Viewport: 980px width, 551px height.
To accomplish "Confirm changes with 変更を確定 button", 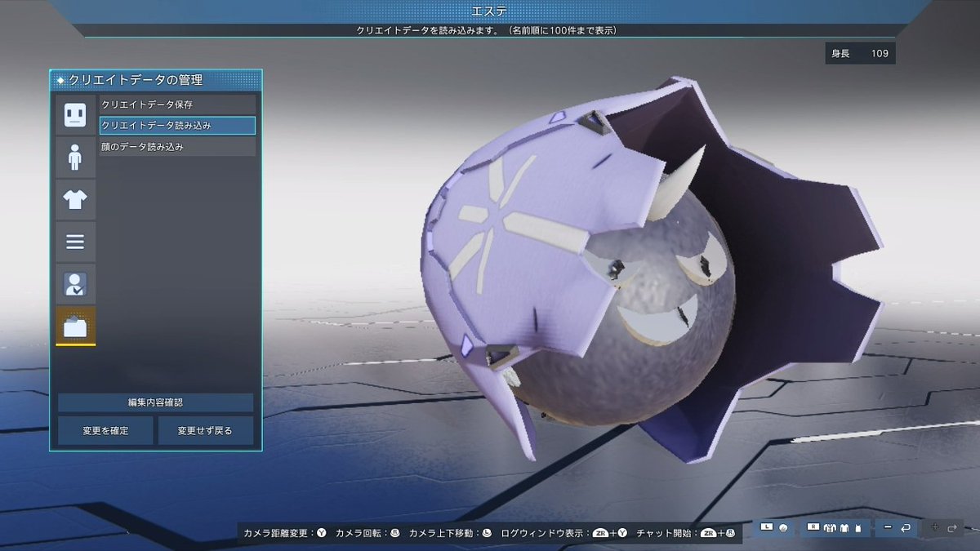I will [x=105, y=430].
